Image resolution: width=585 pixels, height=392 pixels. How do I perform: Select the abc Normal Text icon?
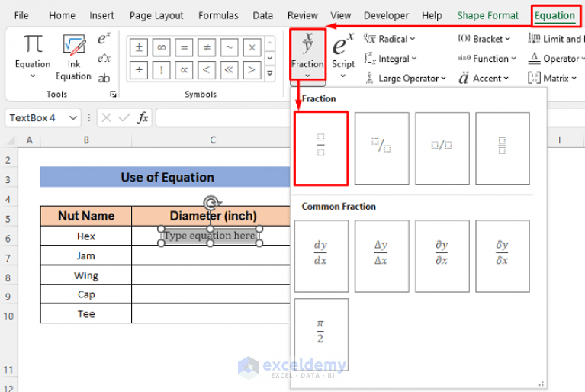click(104, 78)
